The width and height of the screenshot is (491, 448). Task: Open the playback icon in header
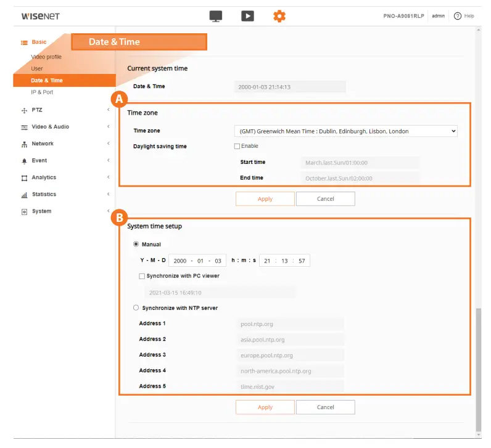[x=247, y=16]
